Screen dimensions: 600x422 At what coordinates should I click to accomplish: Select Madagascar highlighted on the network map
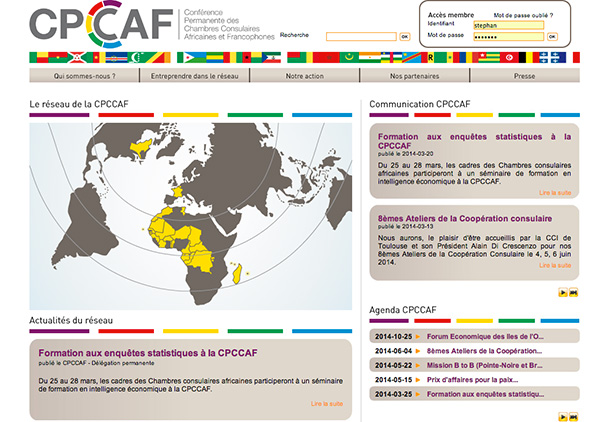point(237,274)
